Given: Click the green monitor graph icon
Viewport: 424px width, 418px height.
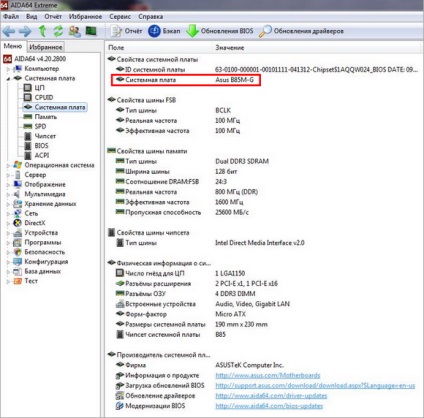Looking at the screenshot, I should pyautogui.click(x=91, y=31).
